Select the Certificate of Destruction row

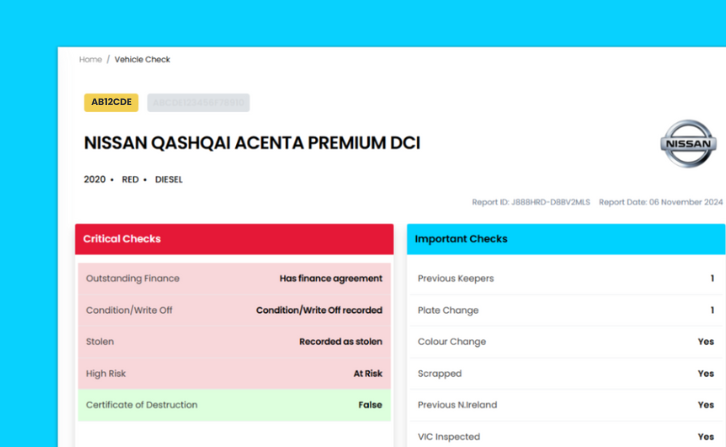click(234, 405)
